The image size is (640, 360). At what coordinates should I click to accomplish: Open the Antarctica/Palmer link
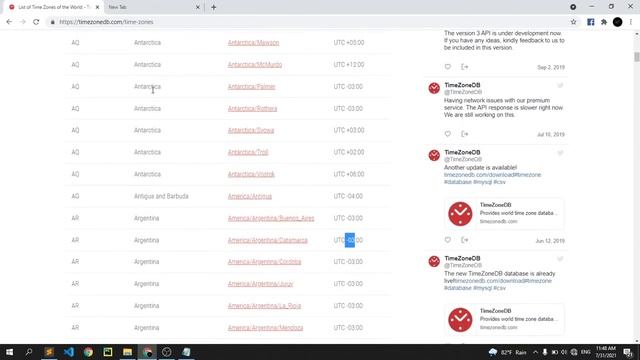(251, 87)
